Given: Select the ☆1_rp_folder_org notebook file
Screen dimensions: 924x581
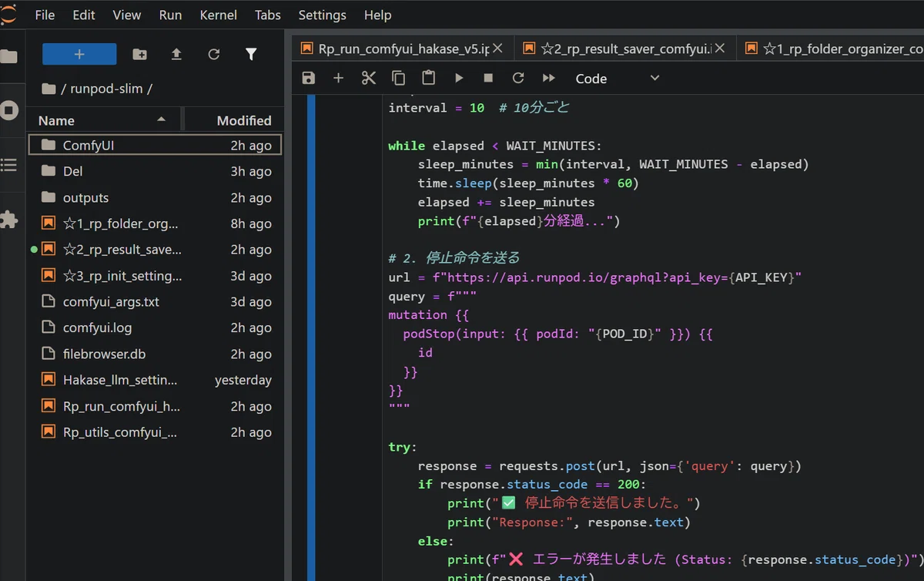Looking at the screenshot, I should (x=155, y=223).
